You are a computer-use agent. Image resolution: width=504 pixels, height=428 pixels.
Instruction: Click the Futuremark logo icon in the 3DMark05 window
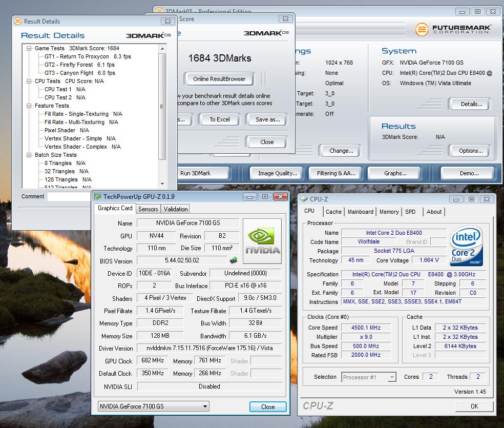click(x=422, y=29)
